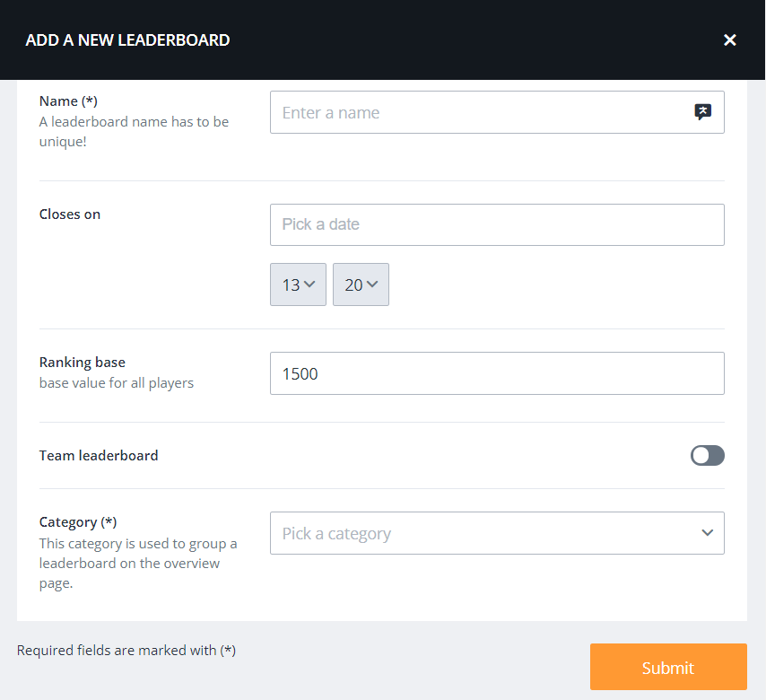Click the translation icon in Name field
Image resolution: width=766 pixels, height=700 pixels.
(x=703, y=112)
